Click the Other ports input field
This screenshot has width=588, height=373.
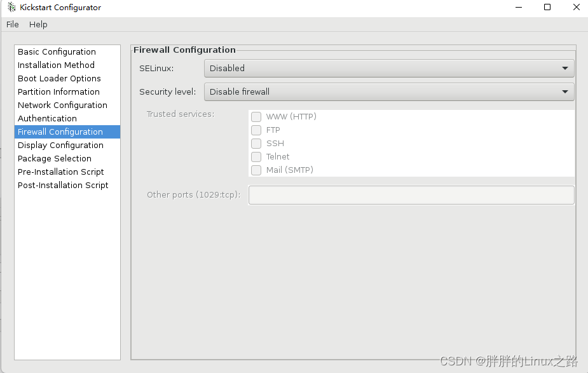click(x=411, y=195)
